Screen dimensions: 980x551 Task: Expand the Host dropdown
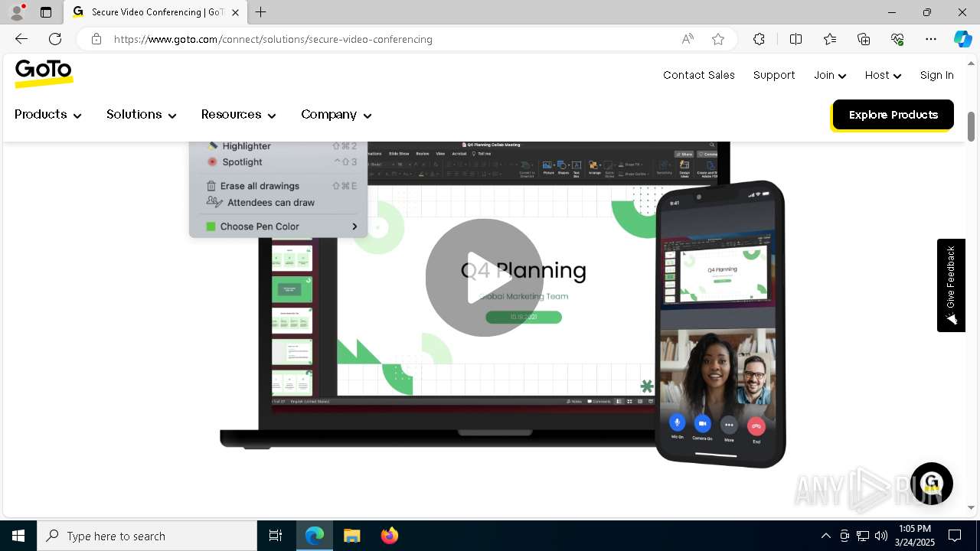(x=883, y=75)
